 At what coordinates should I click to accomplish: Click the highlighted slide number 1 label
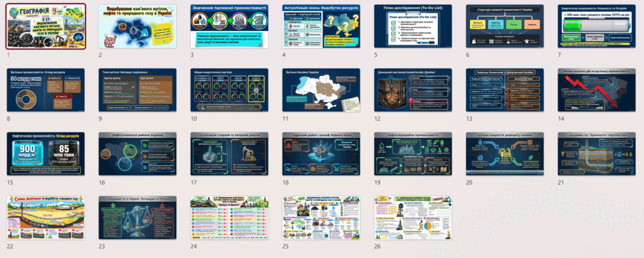(8, 55)
